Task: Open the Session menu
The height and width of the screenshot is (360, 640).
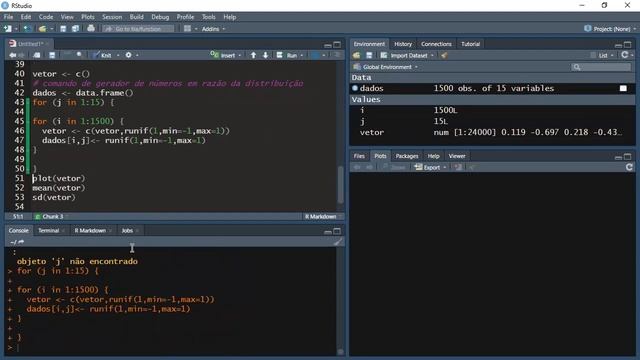Action: [112, 17]
